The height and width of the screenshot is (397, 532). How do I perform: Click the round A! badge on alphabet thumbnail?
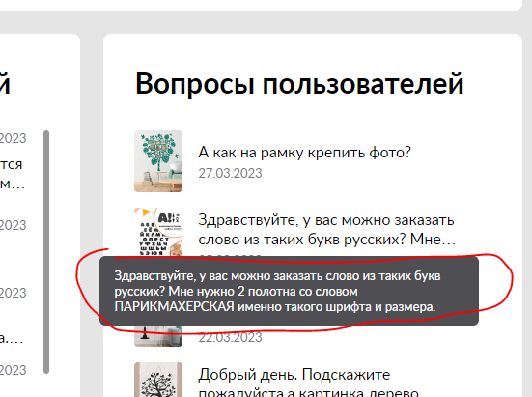point(169,219)
